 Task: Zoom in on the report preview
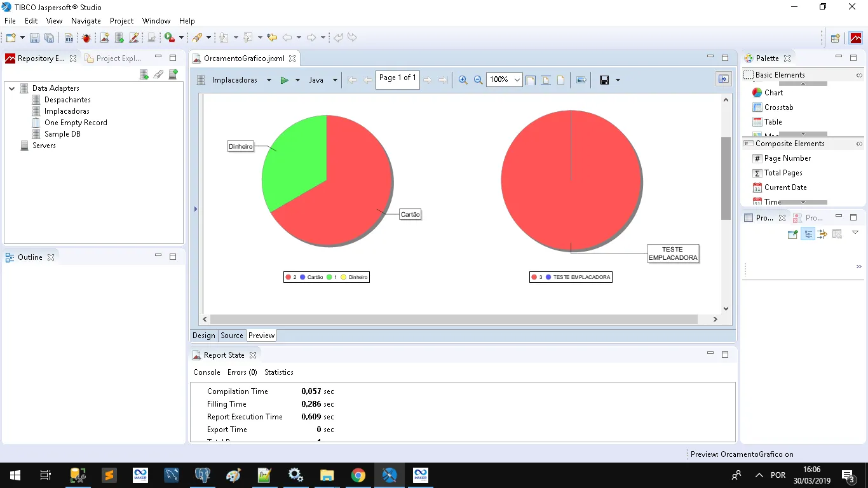[x=463, y=80]
